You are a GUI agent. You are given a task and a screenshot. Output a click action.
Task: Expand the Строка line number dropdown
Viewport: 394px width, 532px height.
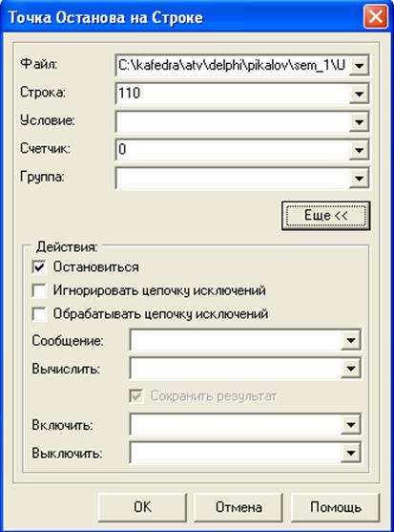(359, 94)
